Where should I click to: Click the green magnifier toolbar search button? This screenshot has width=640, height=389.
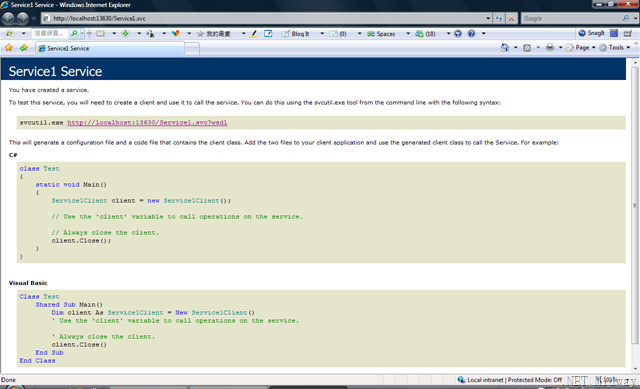74,33
